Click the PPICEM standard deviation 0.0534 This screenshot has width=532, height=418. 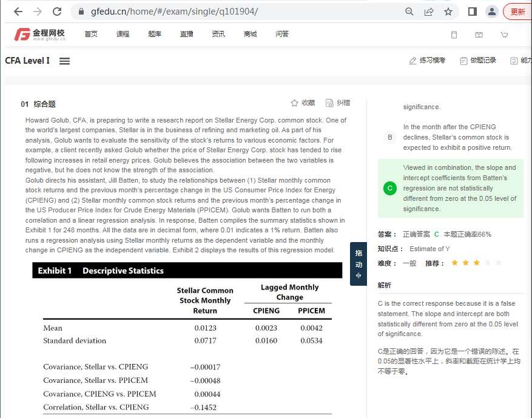pos(311,340)
